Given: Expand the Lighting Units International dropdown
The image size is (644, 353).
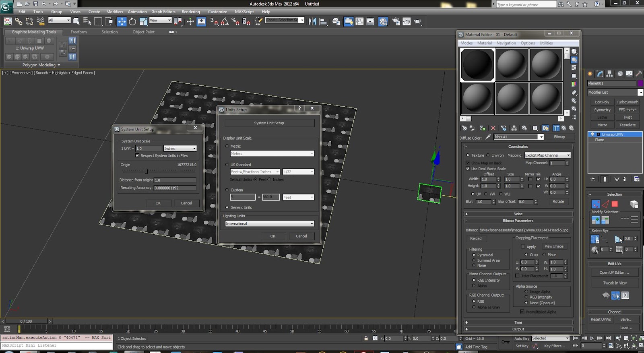Looking at the screenshot, I should click(269, 224).
